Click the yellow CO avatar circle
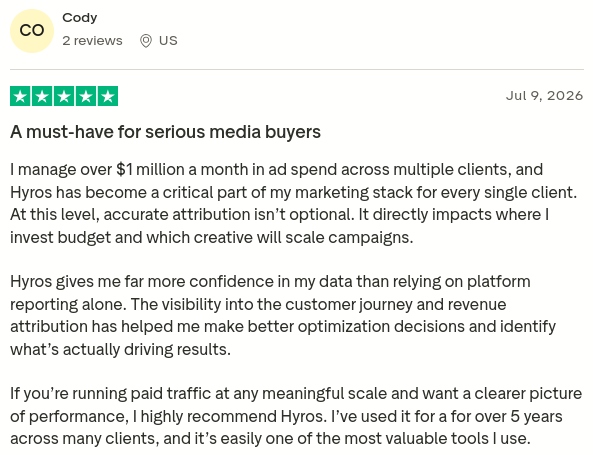The height and width of the screenshot is (455, 593). pyautogui.click(x=32, y=31)
